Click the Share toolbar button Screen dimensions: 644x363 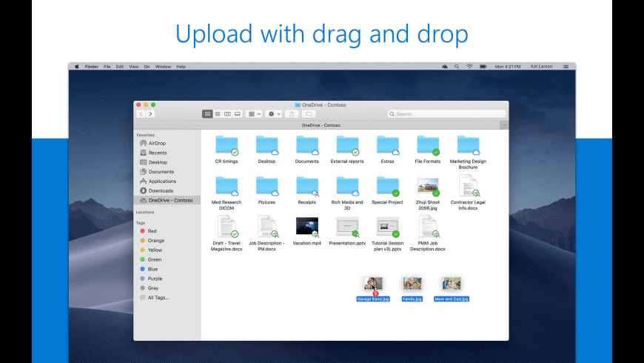pyautogui.click(x=292, y=114)
